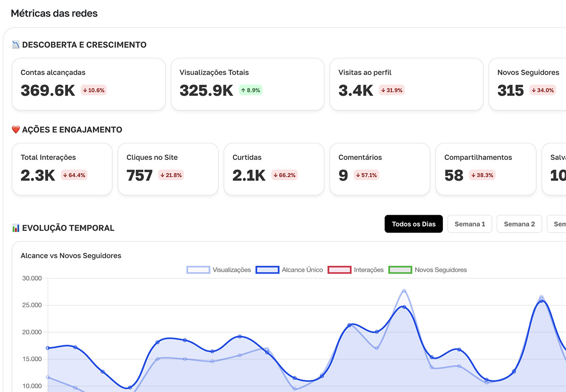
Task: Switch to the Semana 2 tab
Action: pos(519,224)
